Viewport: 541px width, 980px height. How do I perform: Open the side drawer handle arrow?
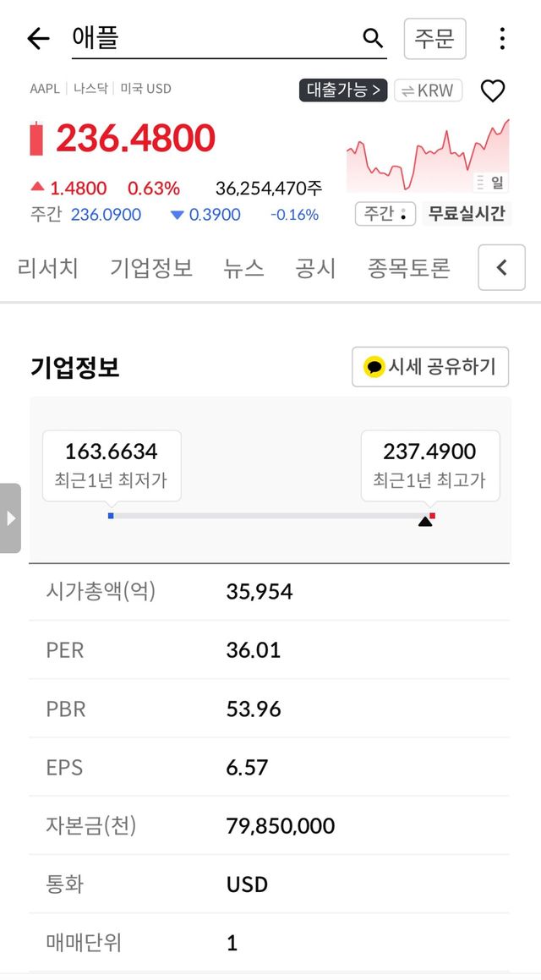(10, 518)
